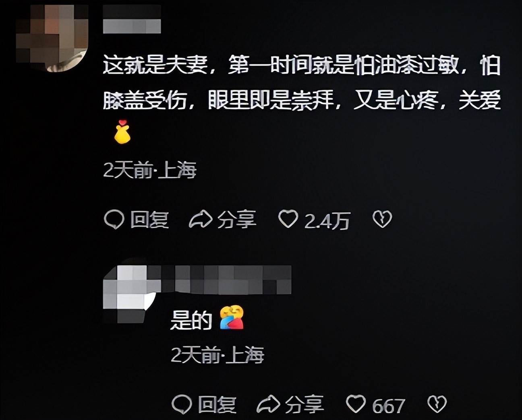Screen dimensions: 522x420
Task: Tap the reply bubble icon under the 是的 reply
Action: point(182,404)
